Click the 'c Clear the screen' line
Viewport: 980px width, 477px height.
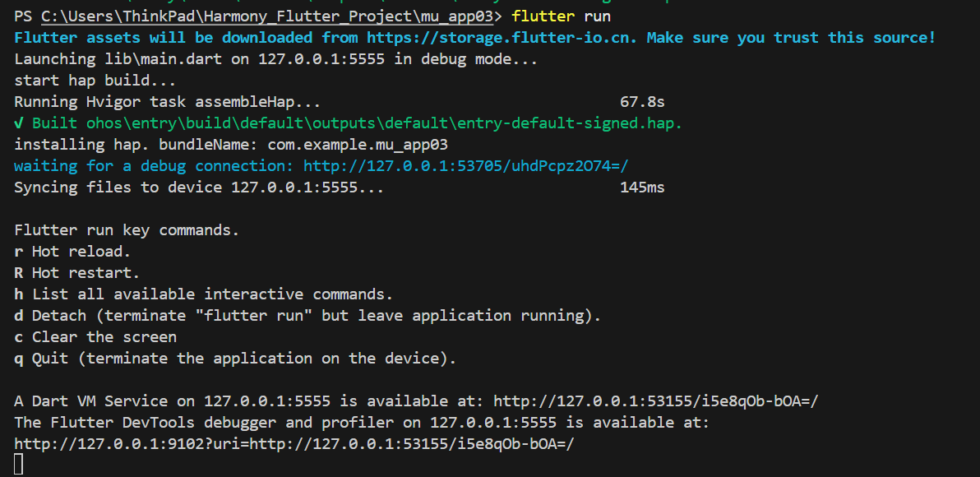(95, 337)
